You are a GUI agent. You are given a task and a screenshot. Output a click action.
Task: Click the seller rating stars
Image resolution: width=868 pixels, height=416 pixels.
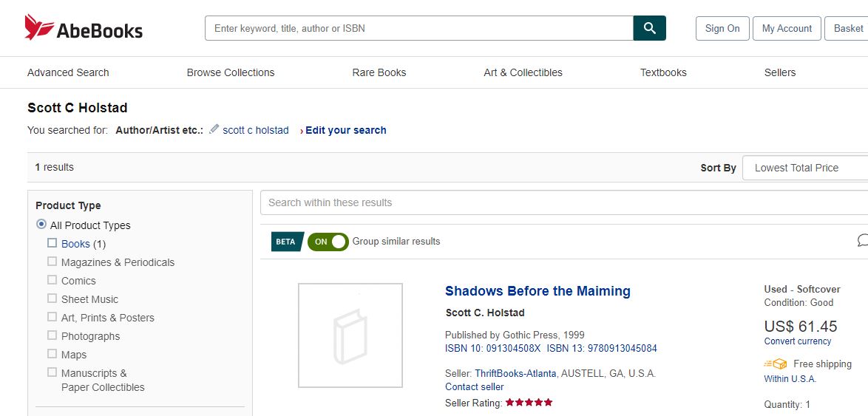pyautogui.click(x=529, y=403)
